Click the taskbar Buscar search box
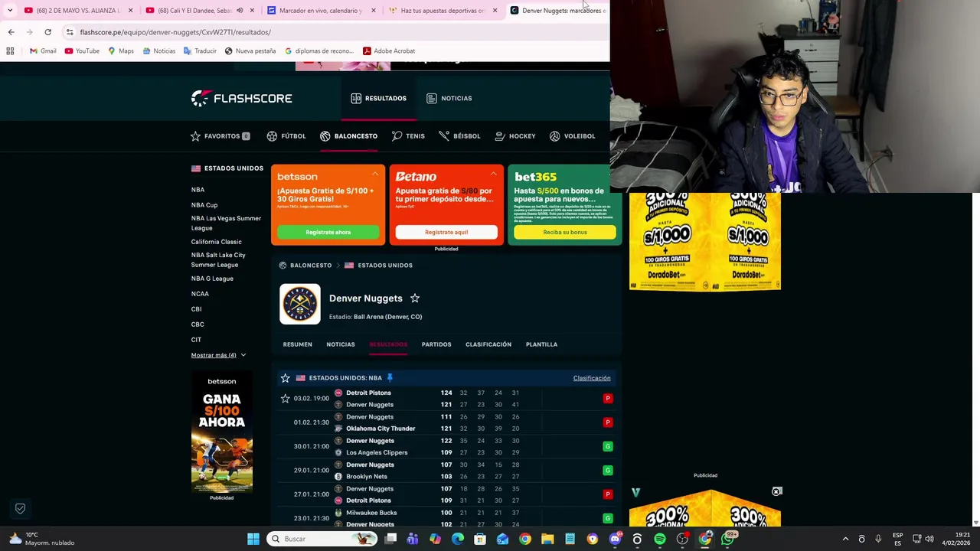Image resolution: width=980 pixels, height=551 pixels. point(323,539)
